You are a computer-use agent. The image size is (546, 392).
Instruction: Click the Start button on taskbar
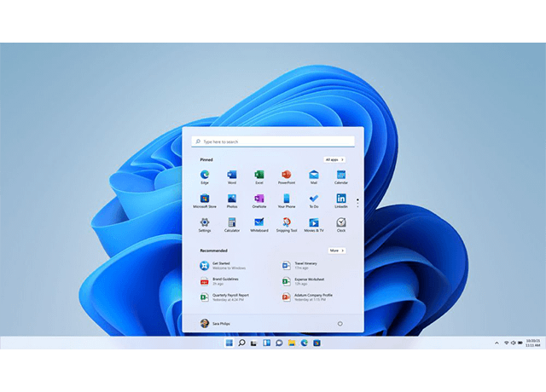(x=229, y=343)
